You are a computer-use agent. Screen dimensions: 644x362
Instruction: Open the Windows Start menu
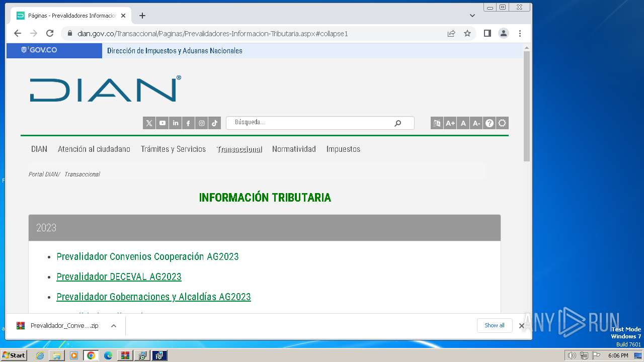pyautogui.click(x=14, y=355)
